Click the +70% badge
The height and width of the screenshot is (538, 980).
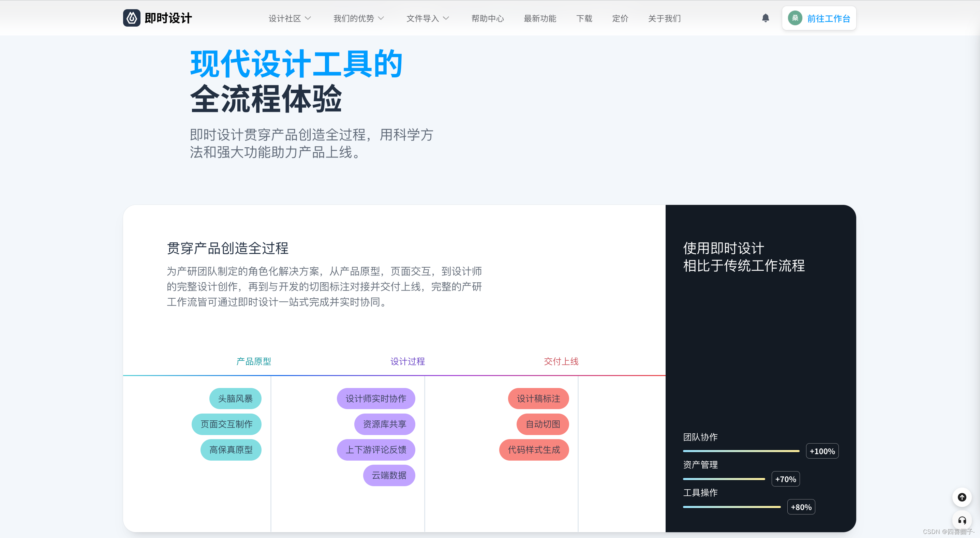point(785,479)
